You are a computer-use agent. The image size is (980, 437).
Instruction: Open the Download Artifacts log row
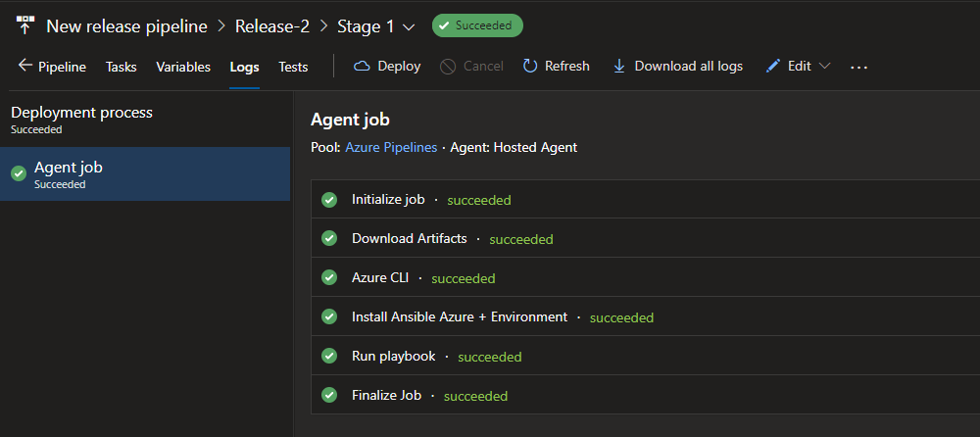pos(409,239)
